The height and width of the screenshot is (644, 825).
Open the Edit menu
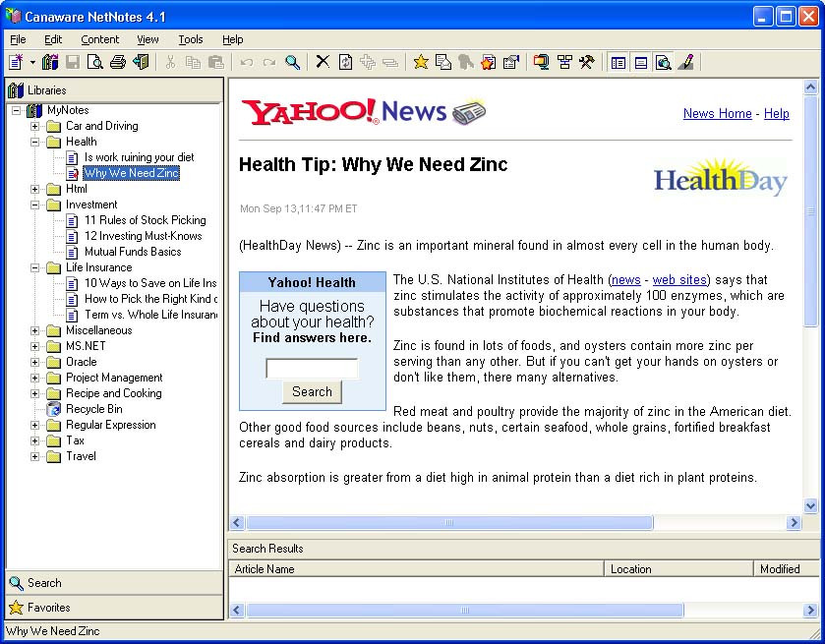pos(53,39)
